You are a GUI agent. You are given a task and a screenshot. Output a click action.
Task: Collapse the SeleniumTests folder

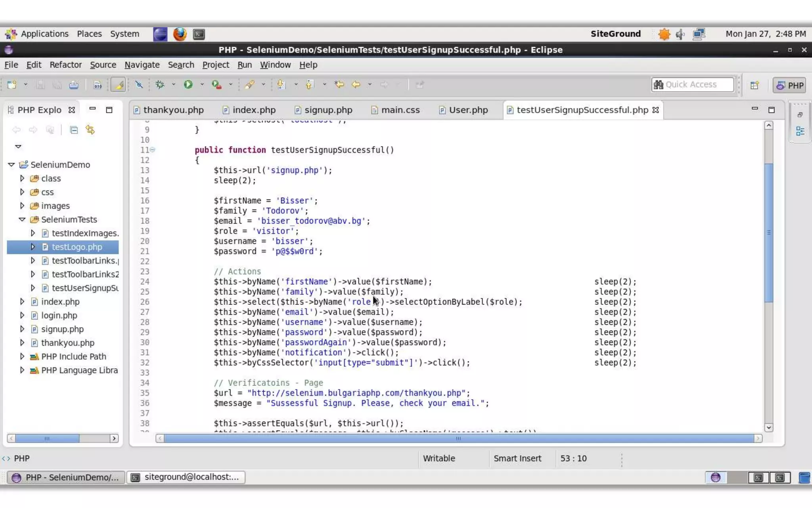[x=22, y=219]
